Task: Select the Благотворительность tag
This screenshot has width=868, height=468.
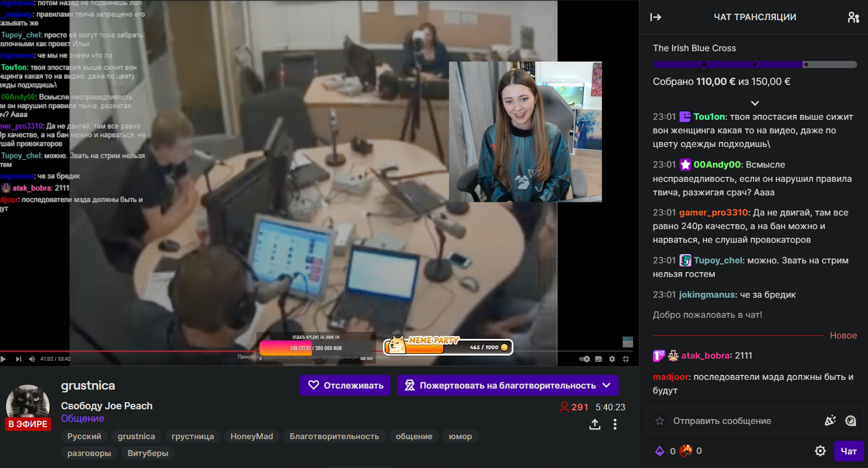Action: [334, 436]
